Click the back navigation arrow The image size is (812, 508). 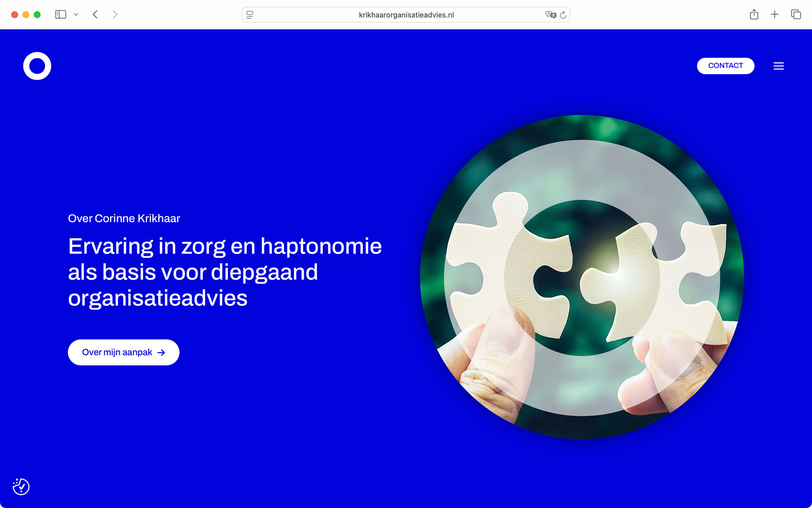coord(95,14)
